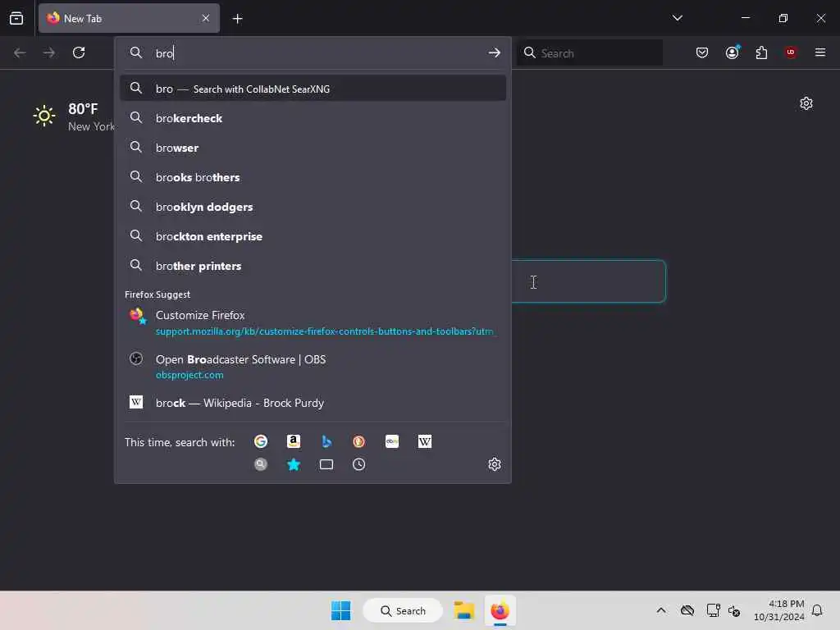This screenshot has width=840, height=630.
Task: Choose the 'brother printers' suggestion
Action: click(313, 265)
